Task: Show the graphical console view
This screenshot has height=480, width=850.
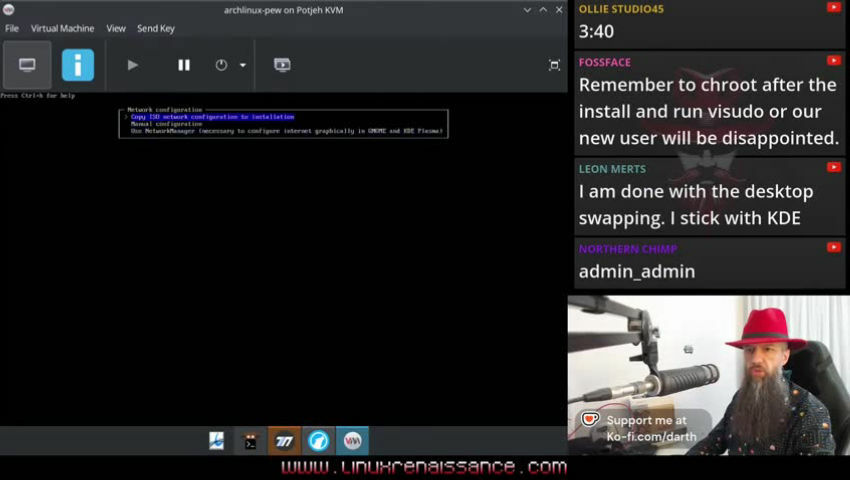Action: 27,65
